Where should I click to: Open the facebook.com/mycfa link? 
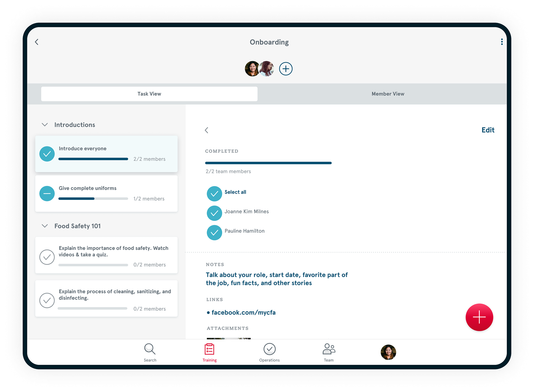(x=244, y=313)
